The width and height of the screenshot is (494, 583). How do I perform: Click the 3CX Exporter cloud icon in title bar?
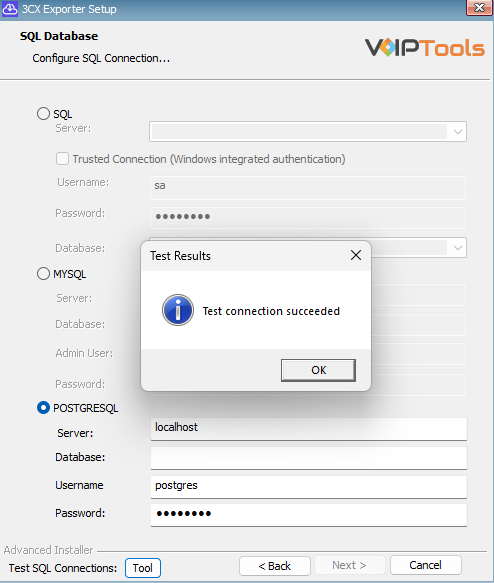coord(10,9)
